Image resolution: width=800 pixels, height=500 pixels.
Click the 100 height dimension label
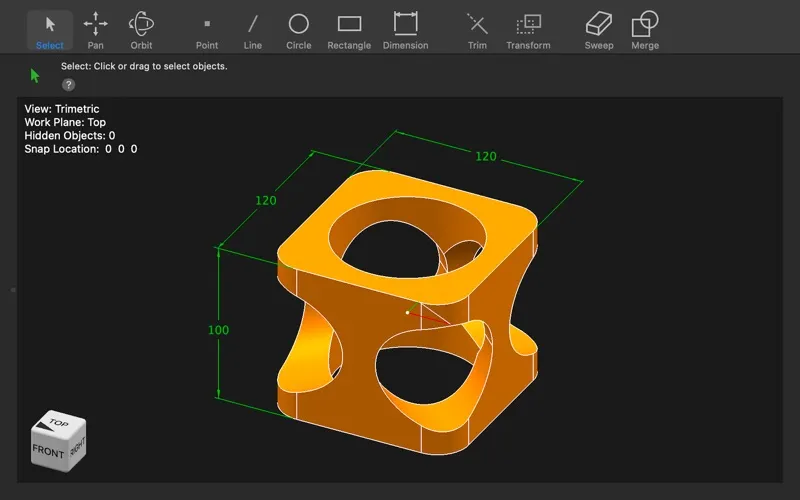tap(218, 330)
